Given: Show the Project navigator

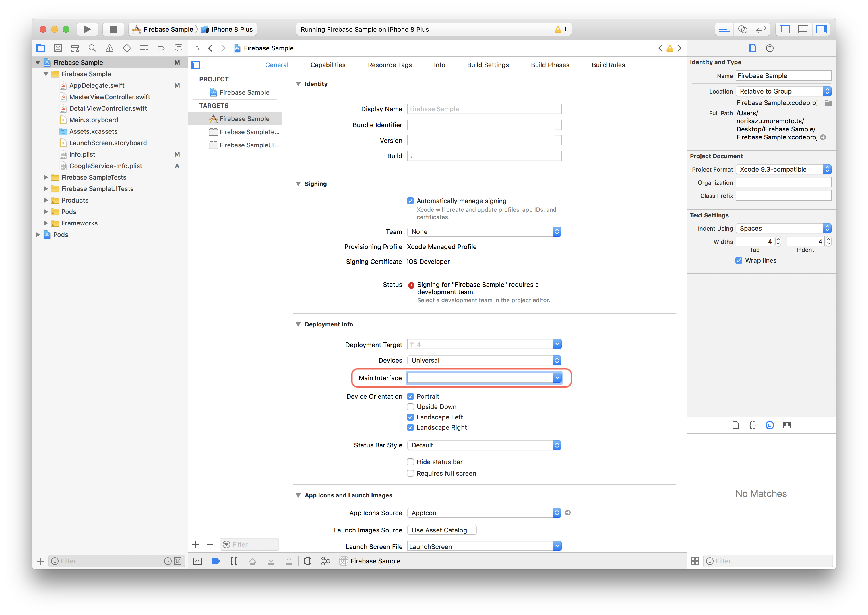Looking at the screenshot, I should [x=40, y=48].
